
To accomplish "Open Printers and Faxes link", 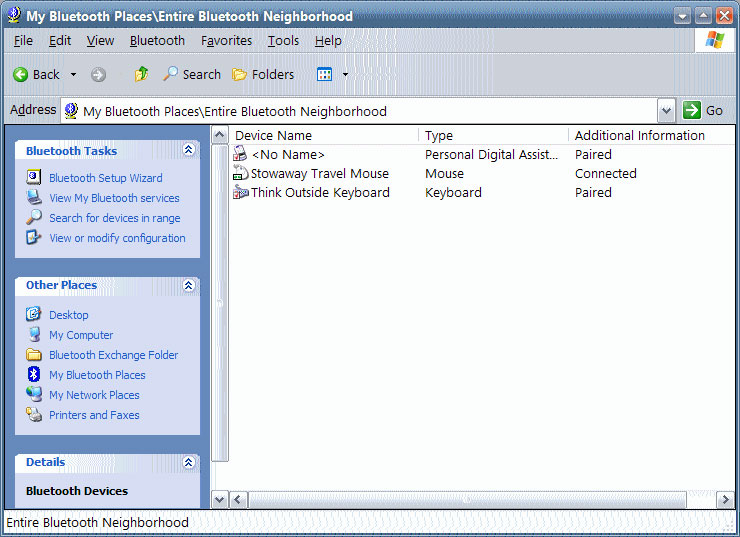I will click(x=94, y=415).
